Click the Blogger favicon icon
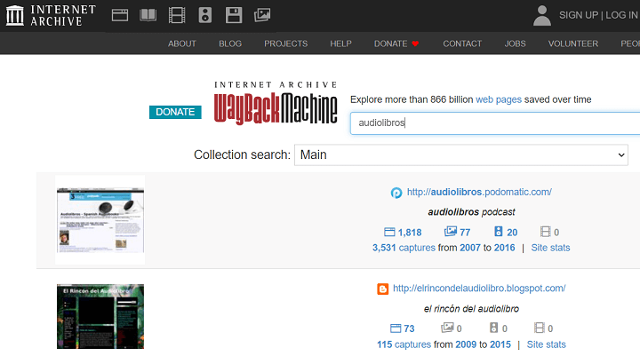 (383, 289)
